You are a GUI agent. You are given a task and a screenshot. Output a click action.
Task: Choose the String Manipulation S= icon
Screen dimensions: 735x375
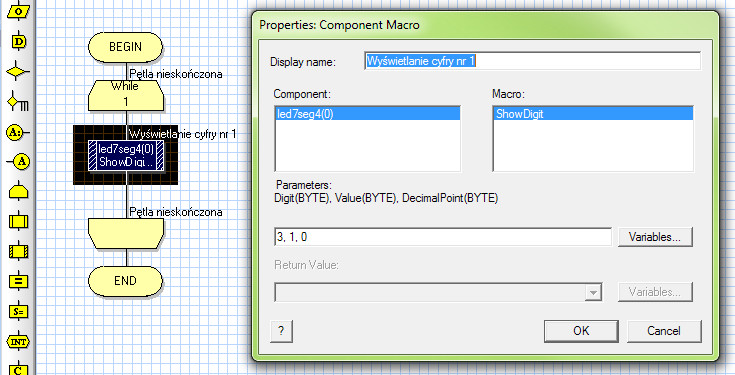click(x=18, y=311)
